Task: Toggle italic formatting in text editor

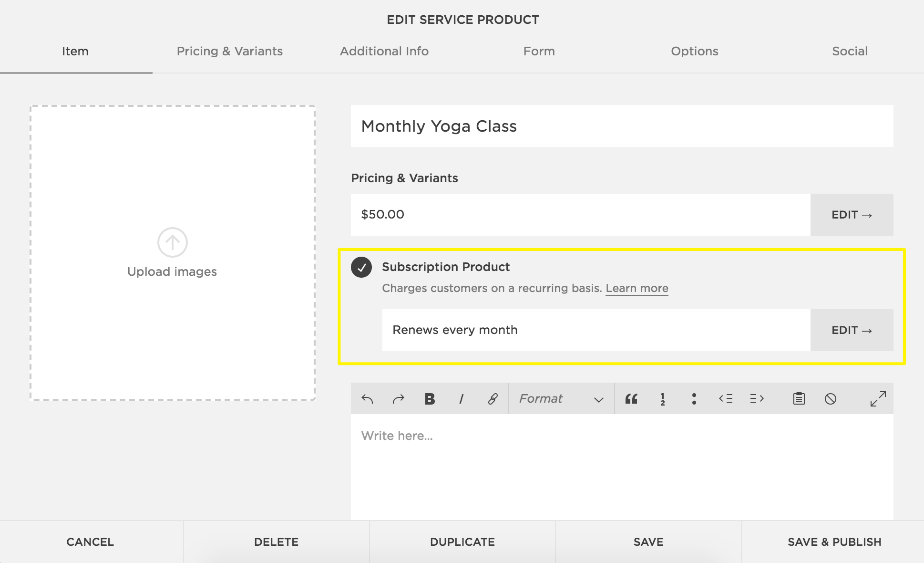Action: click(461, 399)
